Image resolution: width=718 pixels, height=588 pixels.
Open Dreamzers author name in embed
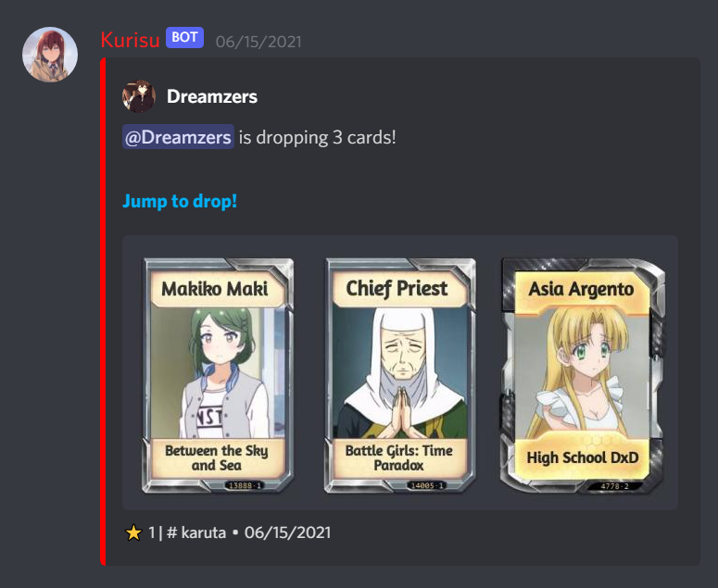coord(212,96)
